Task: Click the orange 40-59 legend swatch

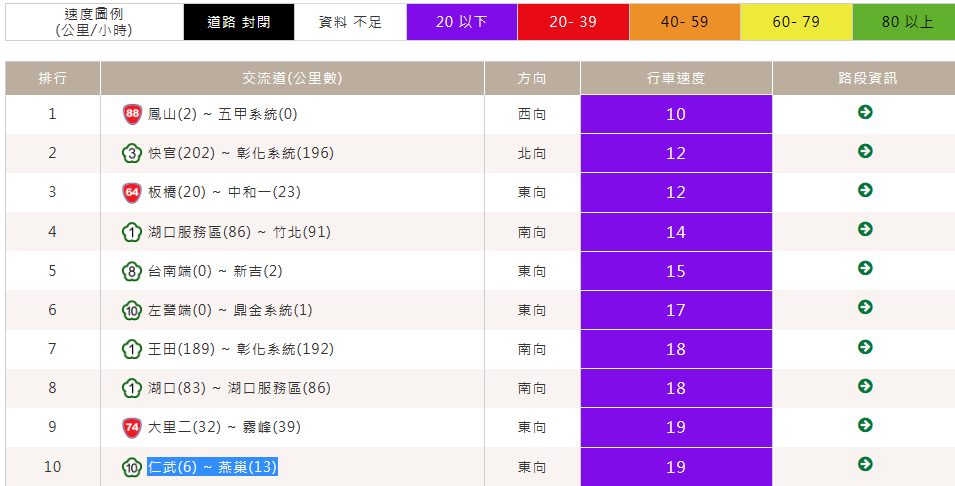Action: (x=685, y=22)
